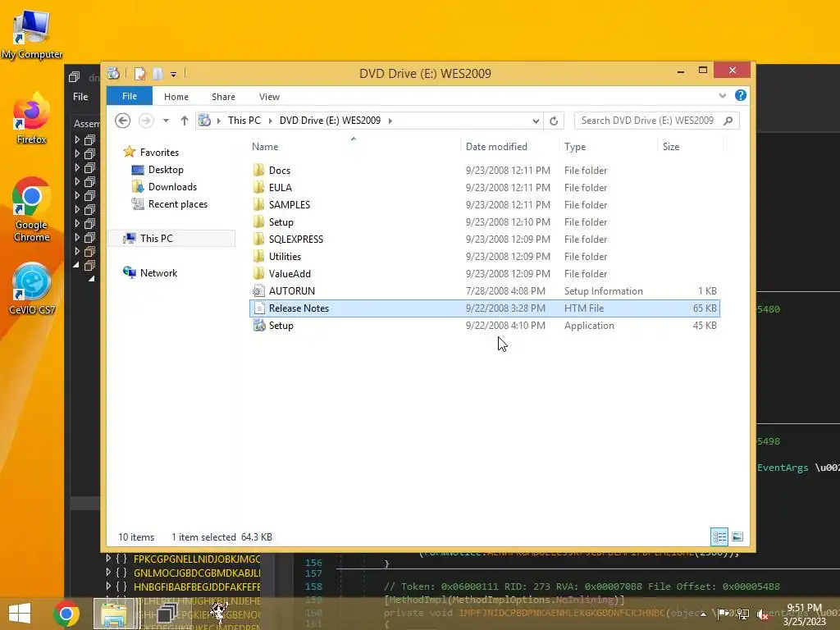
Task: Select the Setup application file icon
Action: tap(258, 325)
